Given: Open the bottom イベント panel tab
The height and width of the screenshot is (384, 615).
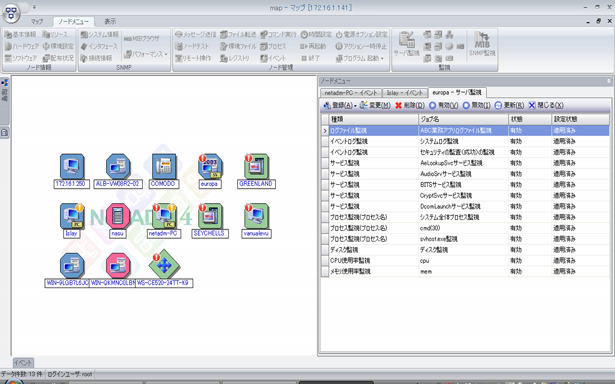Looking at the screenshot, I should click(23, 363).
